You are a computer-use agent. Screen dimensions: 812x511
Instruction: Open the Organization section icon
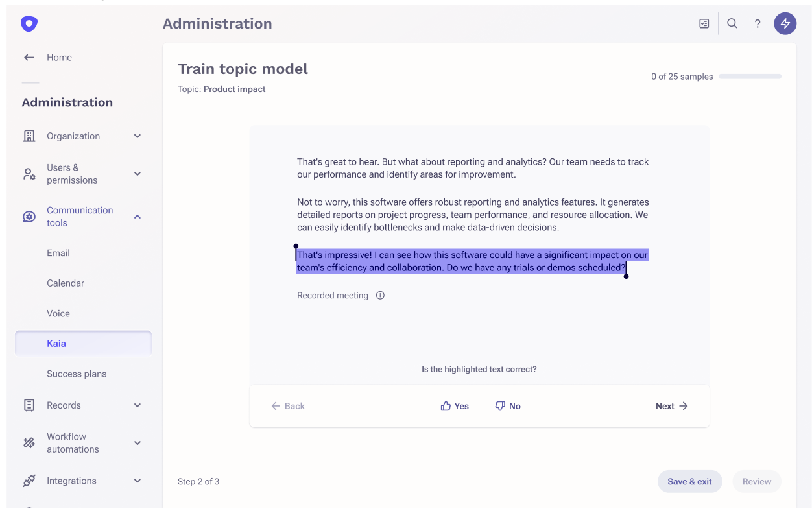tap(29, 136)
